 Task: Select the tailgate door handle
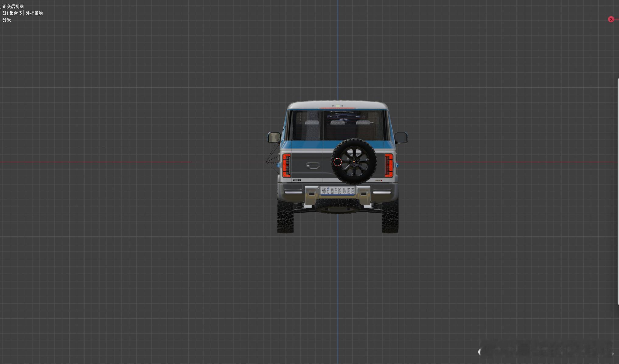tap(313, 165)
